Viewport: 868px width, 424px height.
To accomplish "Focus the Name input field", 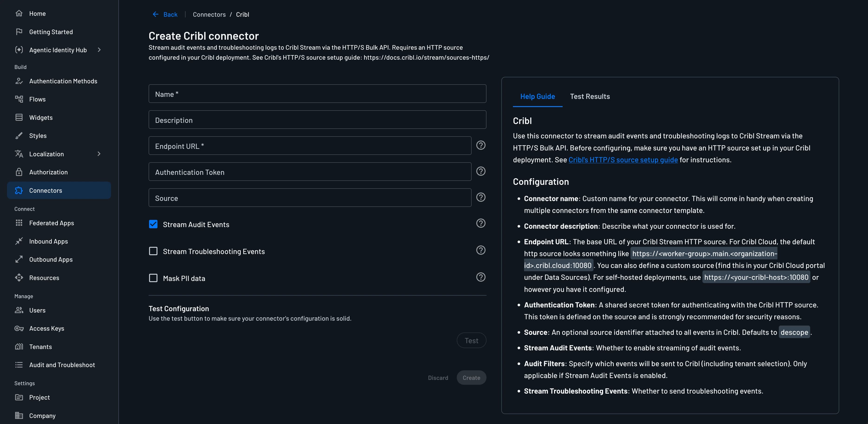I will pyautogui.click(x=317, y=94).
